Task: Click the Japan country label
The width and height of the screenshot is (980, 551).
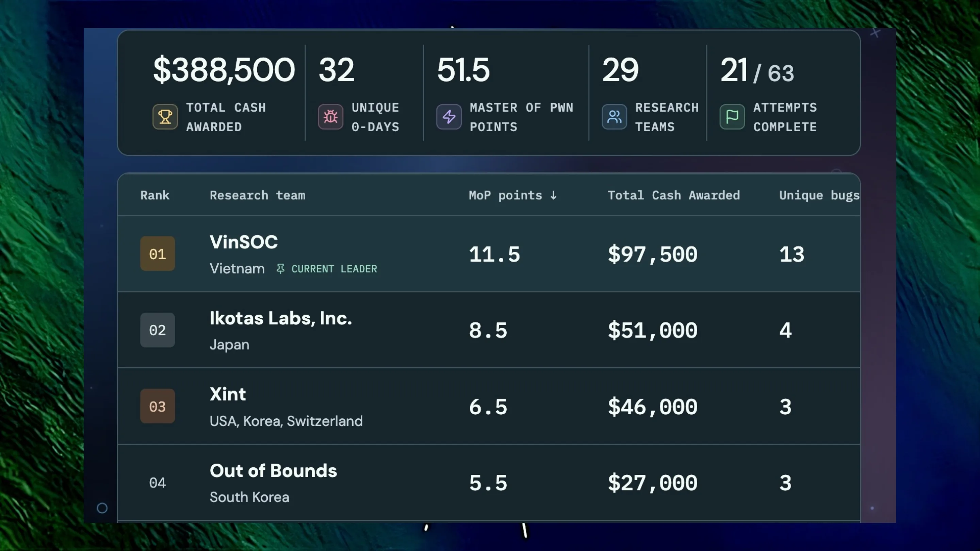Action: [x=230, y=345]
